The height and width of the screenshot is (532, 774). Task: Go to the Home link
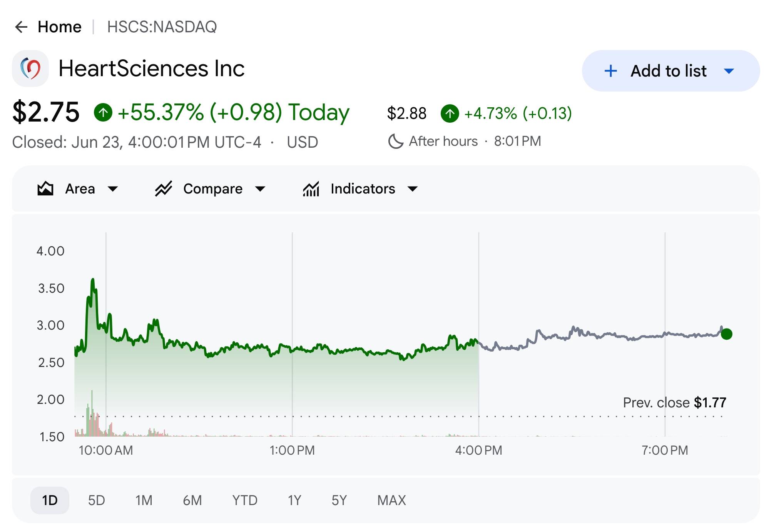click(x=60, y=27)
